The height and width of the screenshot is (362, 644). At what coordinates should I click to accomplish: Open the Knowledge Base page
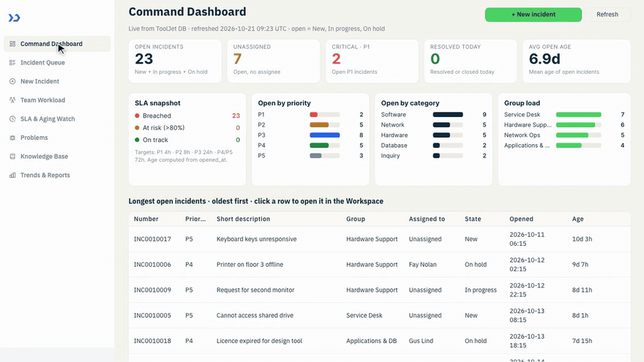(x=57, y=157)
